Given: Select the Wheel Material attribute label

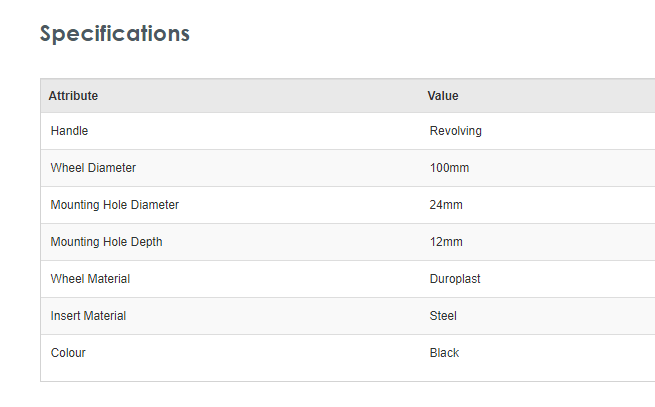Looking at the screenshot, I should point(90,279).
